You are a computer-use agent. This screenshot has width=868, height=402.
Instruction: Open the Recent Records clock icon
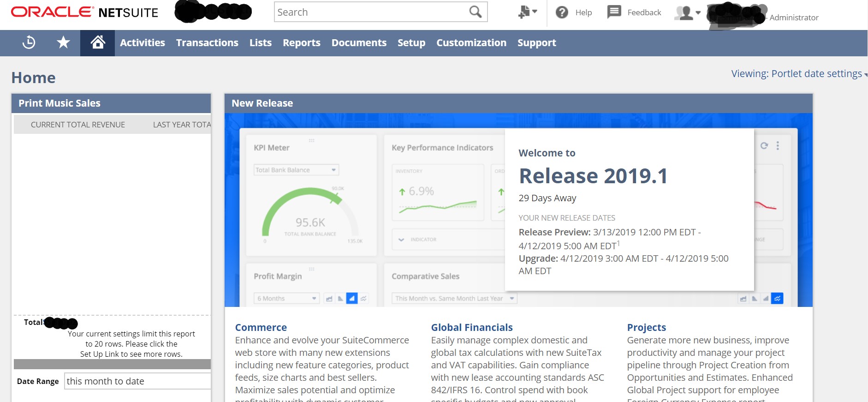[29, 42]
